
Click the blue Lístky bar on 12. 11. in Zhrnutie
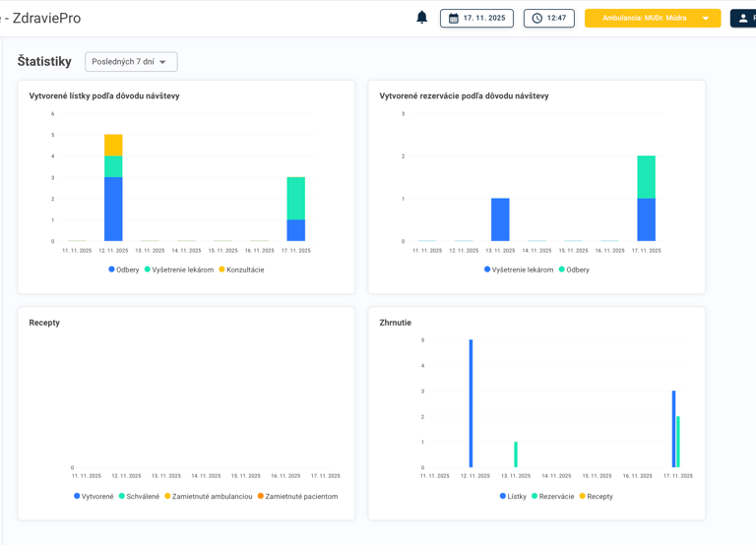pos(472,403)
